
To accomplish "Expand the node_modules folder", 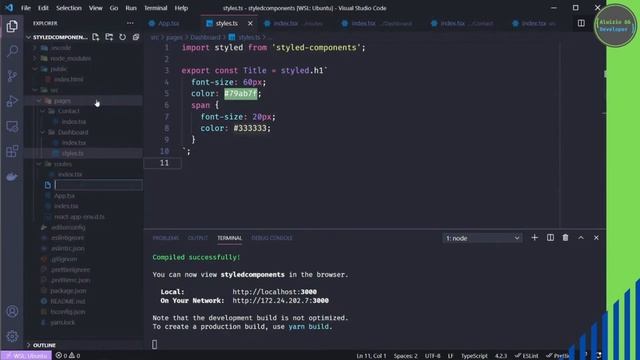I will coord(70,58).
